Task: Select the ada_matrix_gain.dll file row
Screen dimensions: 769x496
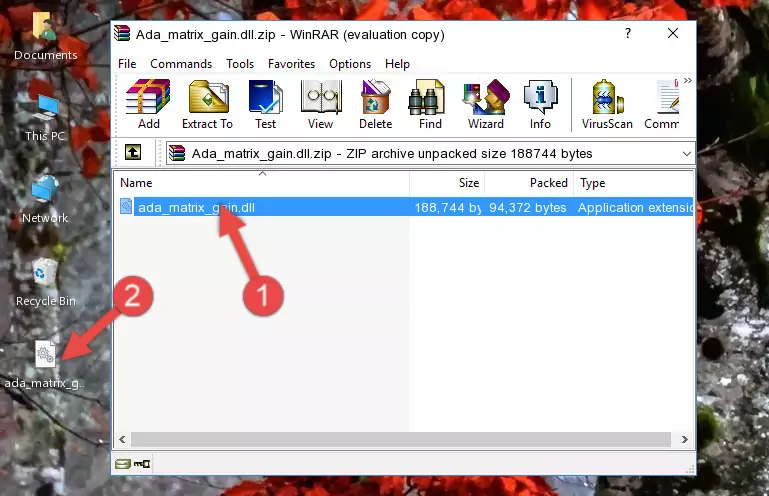Action: click(405, 208)
